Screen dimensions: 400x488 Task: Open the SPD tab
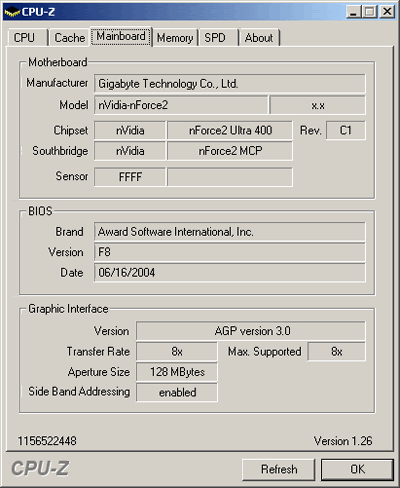pyautogui.click(x=219, y=37)
